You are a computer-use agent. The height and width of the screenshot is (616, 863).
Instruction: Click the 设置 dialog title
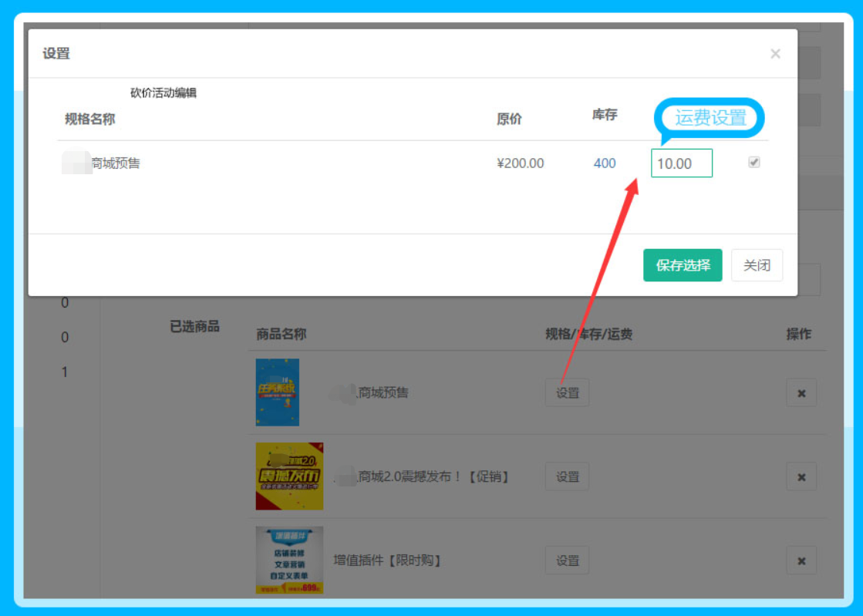click(57, 53)
